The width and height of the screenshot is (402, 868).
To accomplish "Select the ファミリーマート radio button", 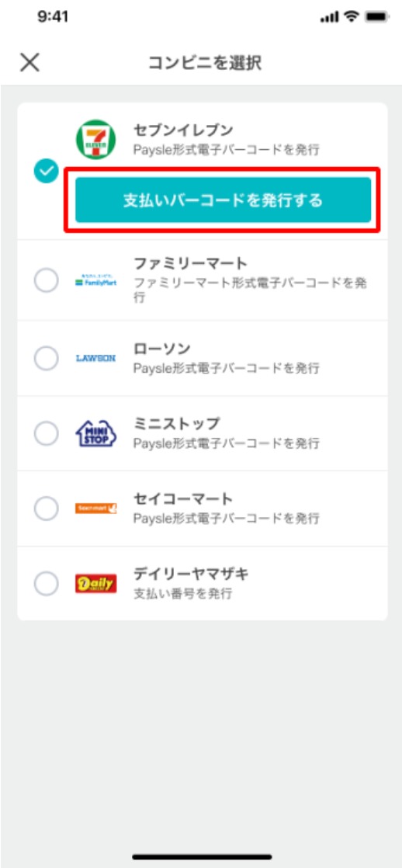I will pyautogui.click(x=46, y=282).
